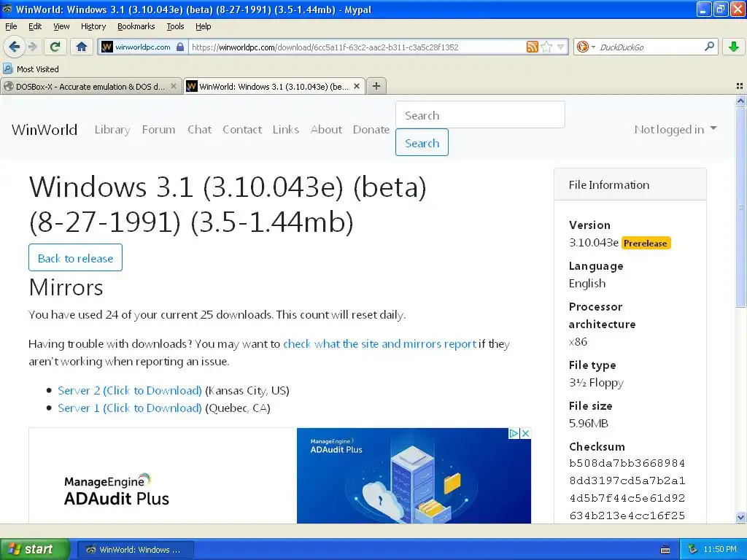Click the 5.96MB file size value

(589, 424)
